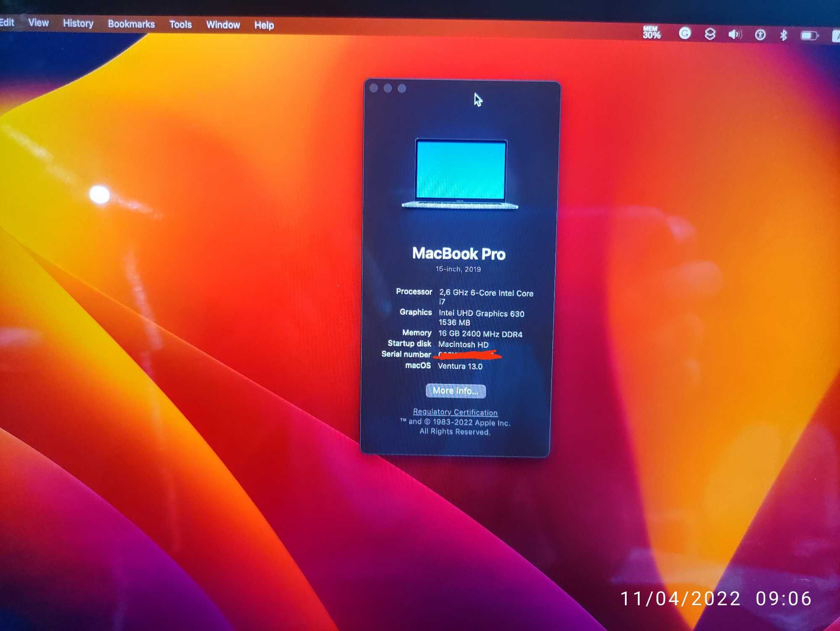Expand the History menu

[78, 25]
